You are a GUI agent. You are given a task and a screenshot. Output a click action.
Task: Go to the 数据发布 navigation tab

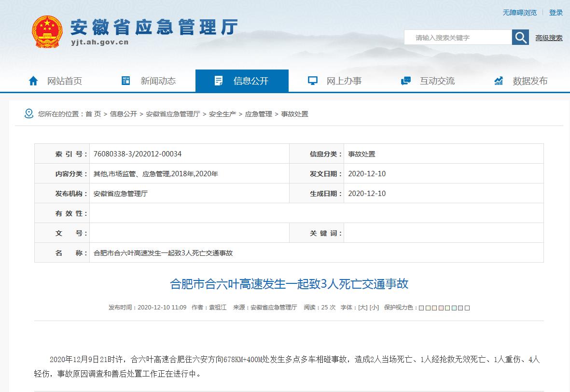pyautogui.click(x=530, y=81)
